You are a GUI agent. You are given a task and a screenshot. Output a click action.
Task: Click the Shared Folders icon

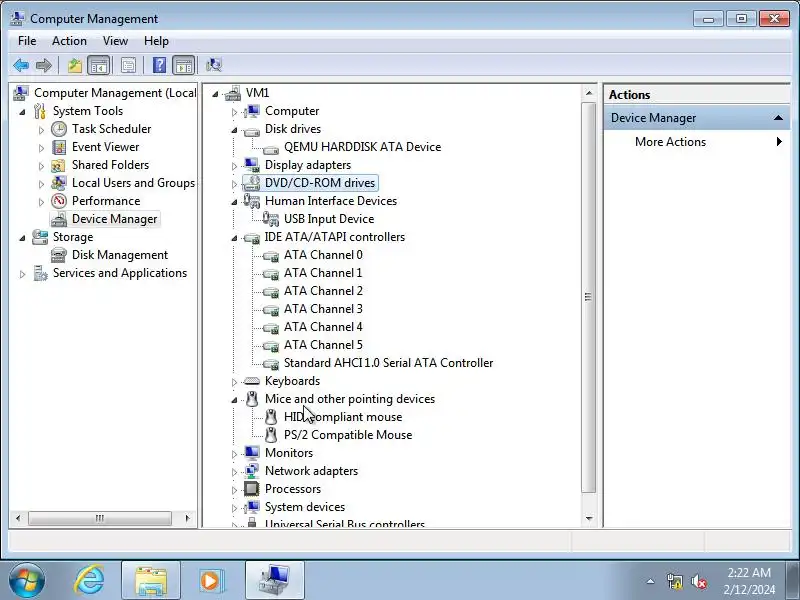[x=59, y=165]
